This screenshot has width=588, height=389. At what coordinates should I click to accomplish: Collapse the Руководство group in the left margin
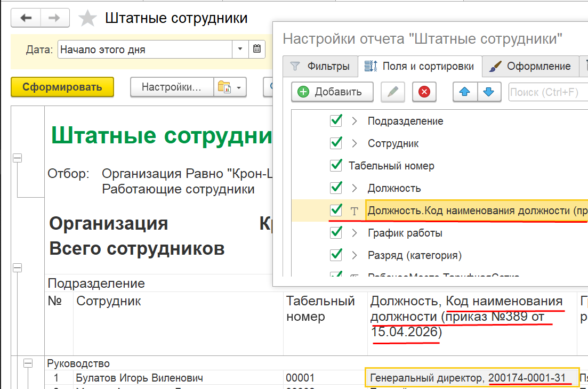(28, 363)
